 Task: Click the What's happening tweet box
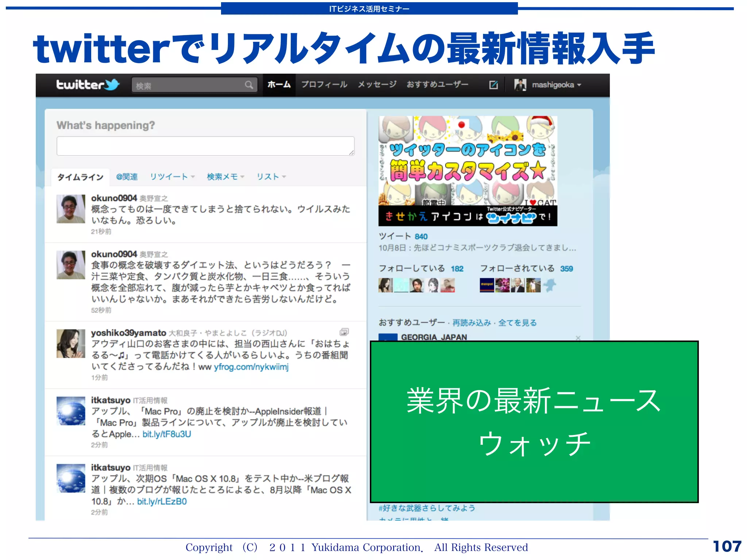(205, 146)
